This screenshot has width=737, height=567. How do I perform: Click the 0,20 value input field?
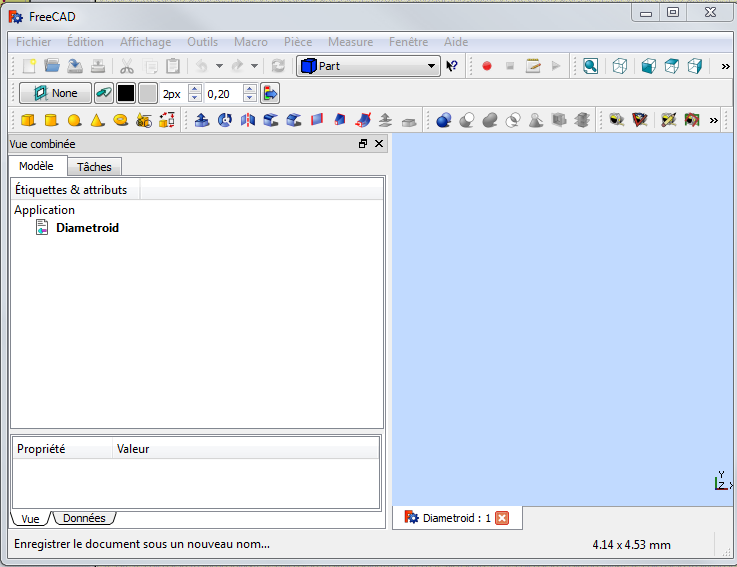225,94
